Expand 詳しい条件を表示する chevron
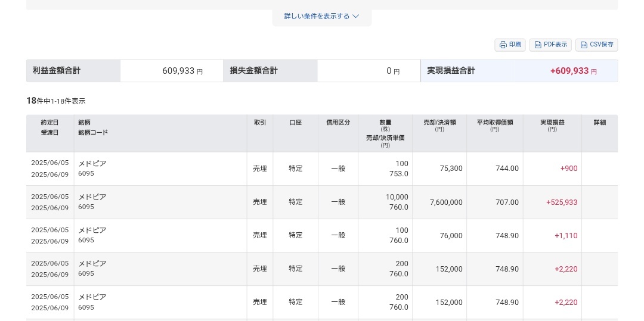The height and width of the screenshot is (321, 644). [x=355, y=17]
